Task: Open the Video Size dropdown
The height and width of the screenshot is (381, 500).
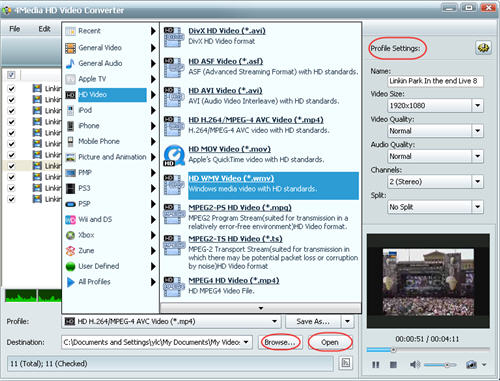Action: pyautogui.click(x=477, y=106)
